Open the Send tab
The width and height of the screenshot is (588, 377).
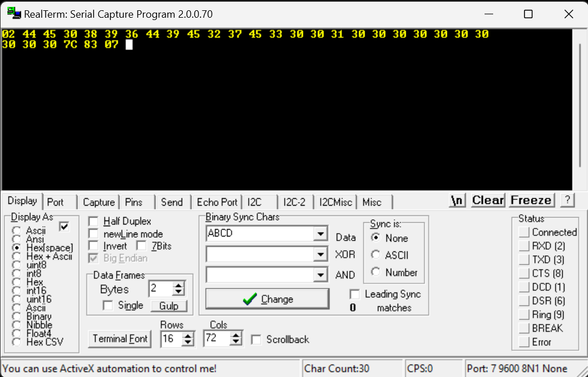coord(172,202)
